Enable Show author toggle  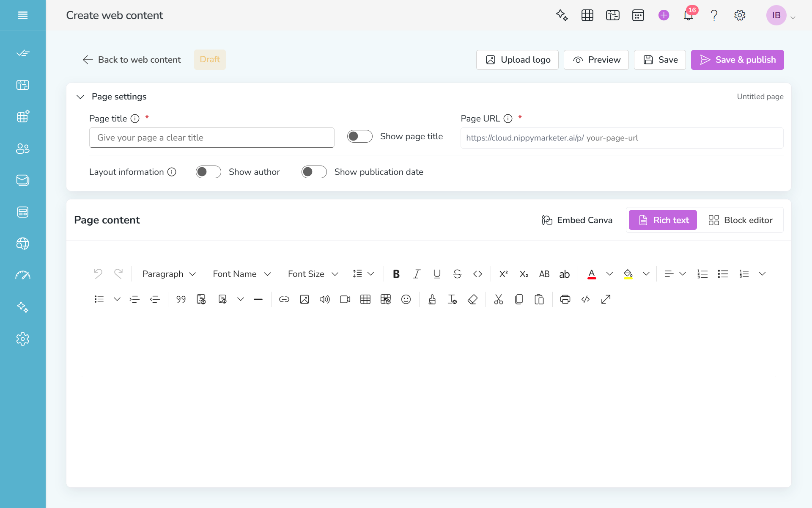[208, 172]
